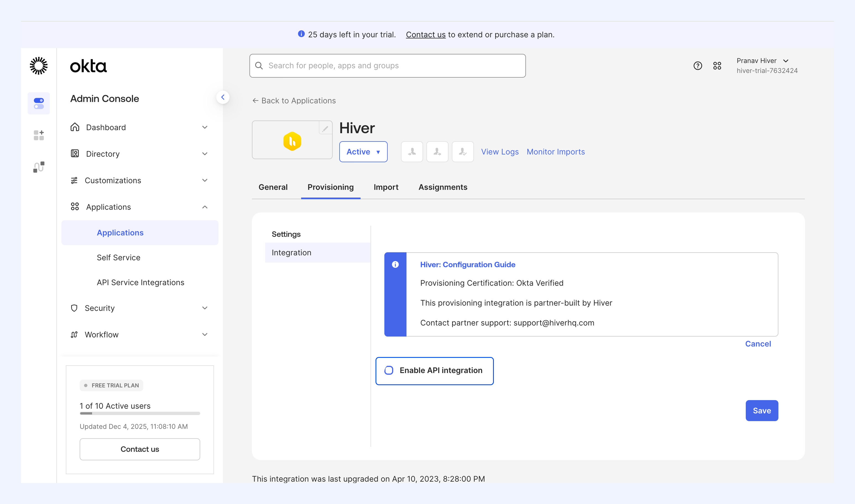Go to the Assignments tab
The height and width of the screenshot is (504, 855).
click(x=443, y=187)
